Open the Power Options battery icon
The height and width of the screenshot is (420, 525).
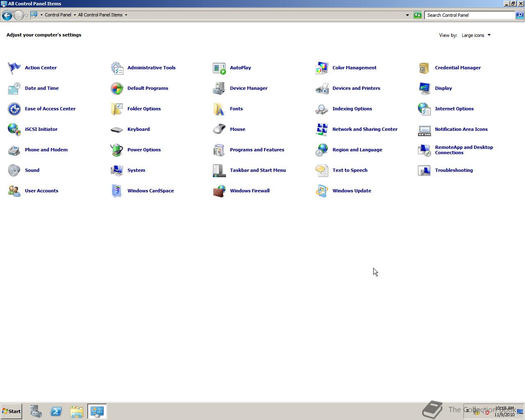pyautogui.click(x=117, y=150)
